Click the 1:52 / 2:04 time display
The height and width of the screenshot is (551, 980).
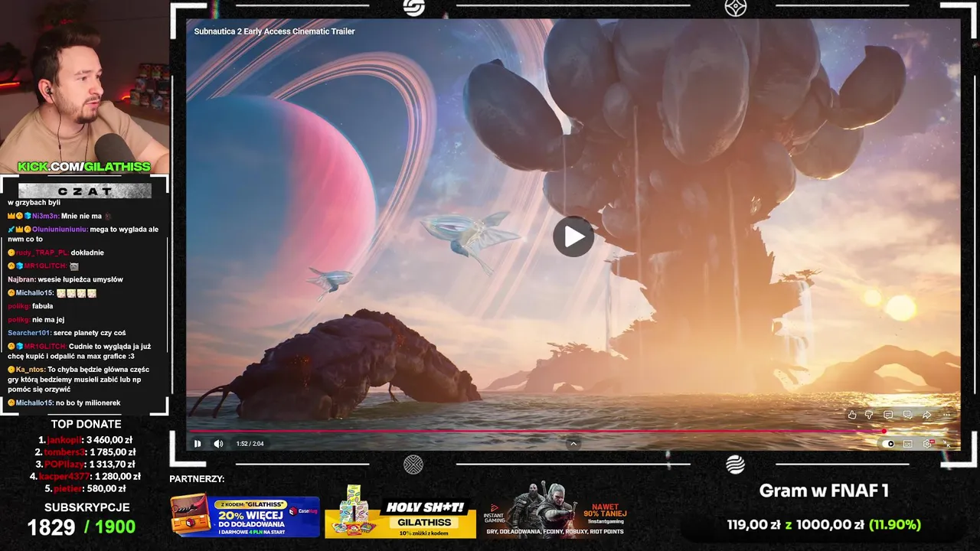tap(250, 444)
